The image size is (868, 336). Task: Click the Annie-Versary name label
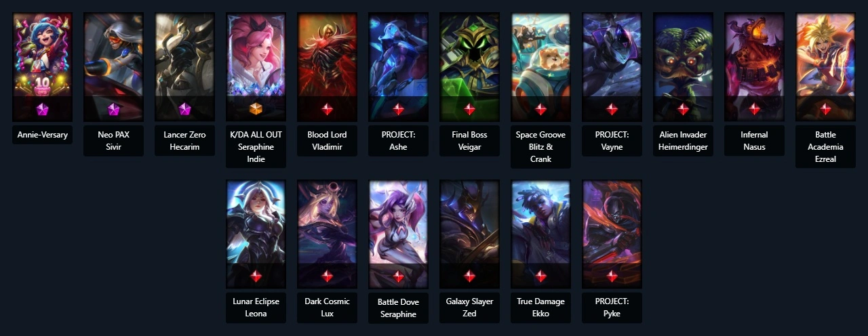[x=42, y=135]
